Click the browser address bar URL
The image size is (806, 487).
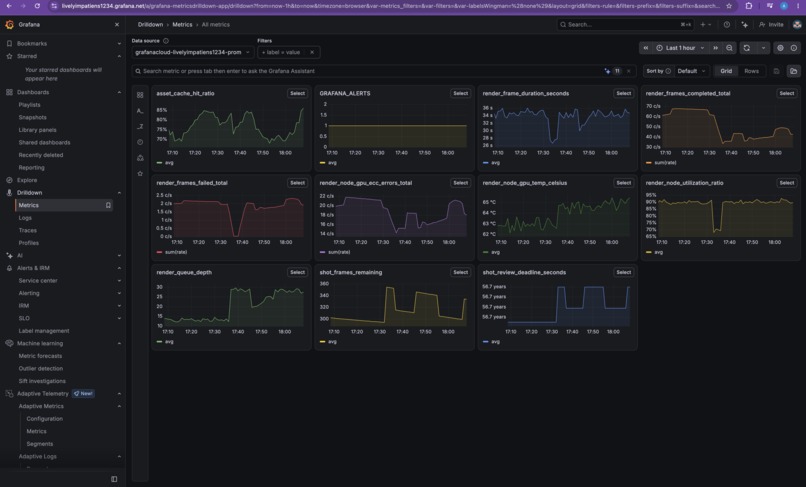(x=391, y=6)
